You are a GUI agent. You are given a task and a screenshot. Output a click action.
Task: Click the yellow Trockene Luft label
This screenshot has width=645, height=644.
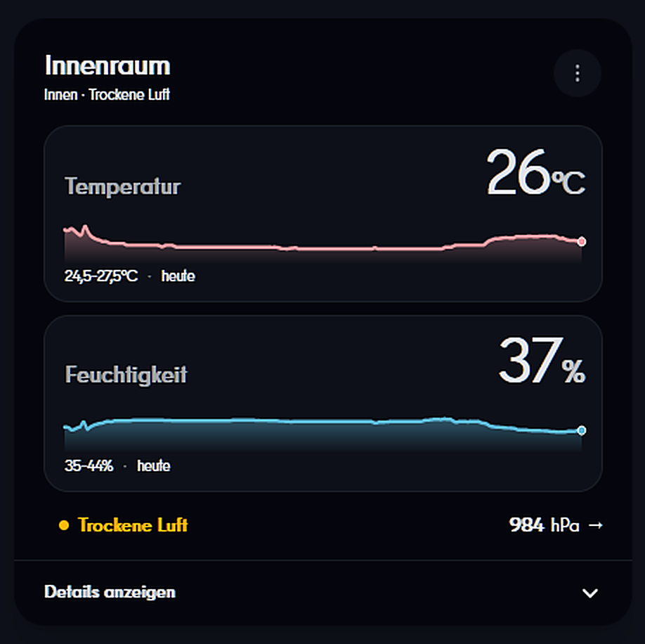tap(133, 525)
